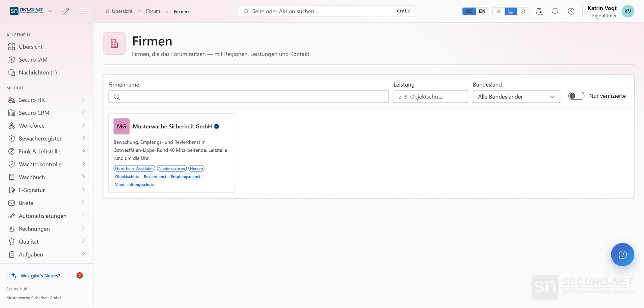
Task: Enable the Nur verifizierte switch
Action: pyautogui.click(x=576, y=96)
